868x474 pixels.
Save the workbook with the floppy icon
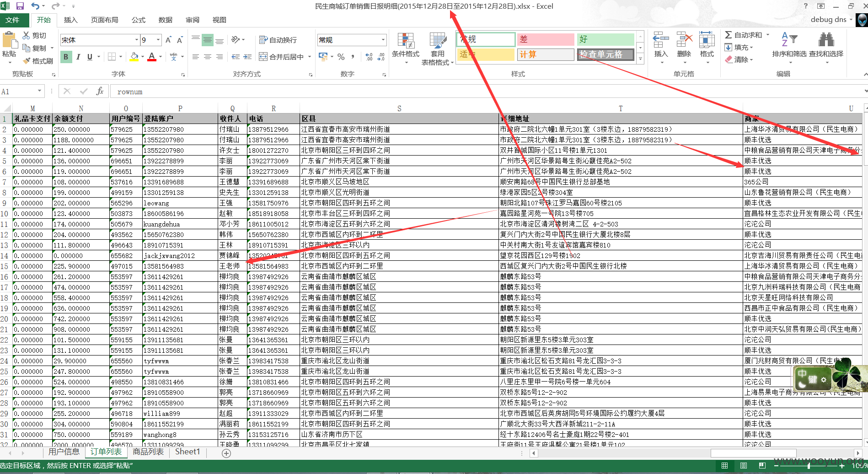coord(20,6)
